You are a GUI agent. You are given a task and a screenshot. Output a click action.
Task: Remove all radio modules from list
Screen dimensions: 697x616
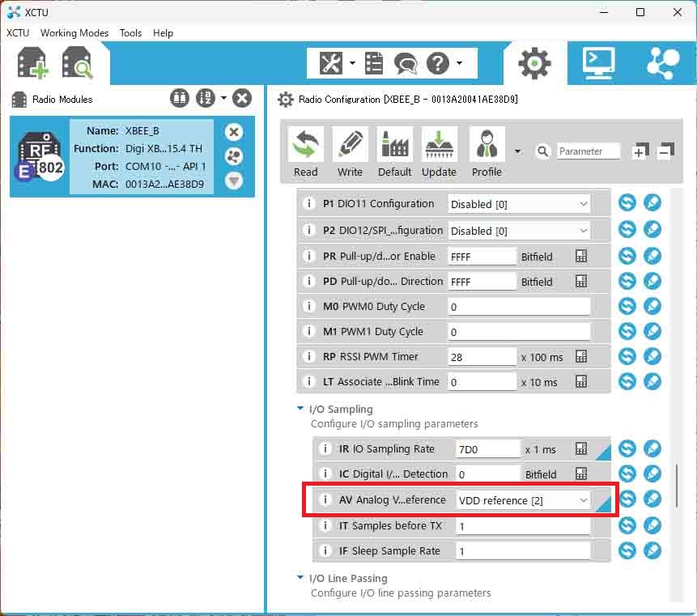(242, 98)
